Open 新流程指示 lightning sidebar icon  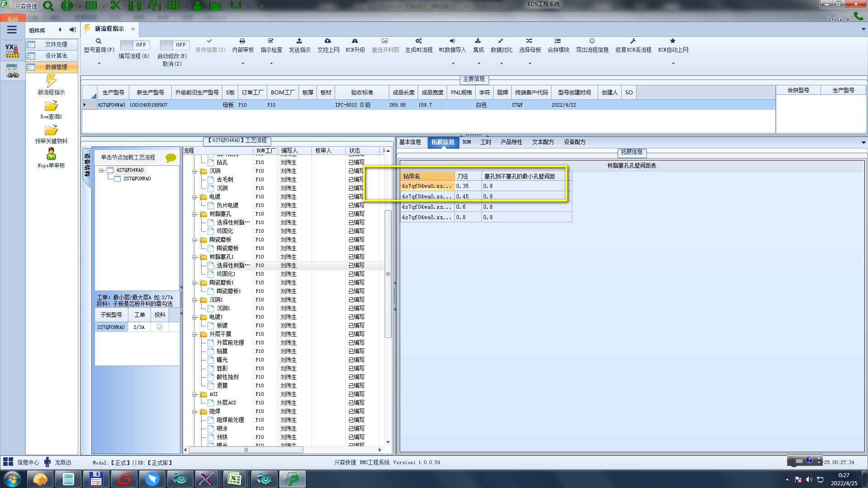point(51,81)
